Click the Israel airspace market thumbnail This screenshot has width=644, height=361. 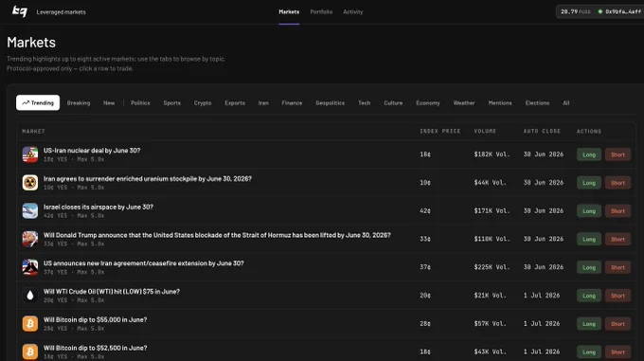click(x=30, y=210)
